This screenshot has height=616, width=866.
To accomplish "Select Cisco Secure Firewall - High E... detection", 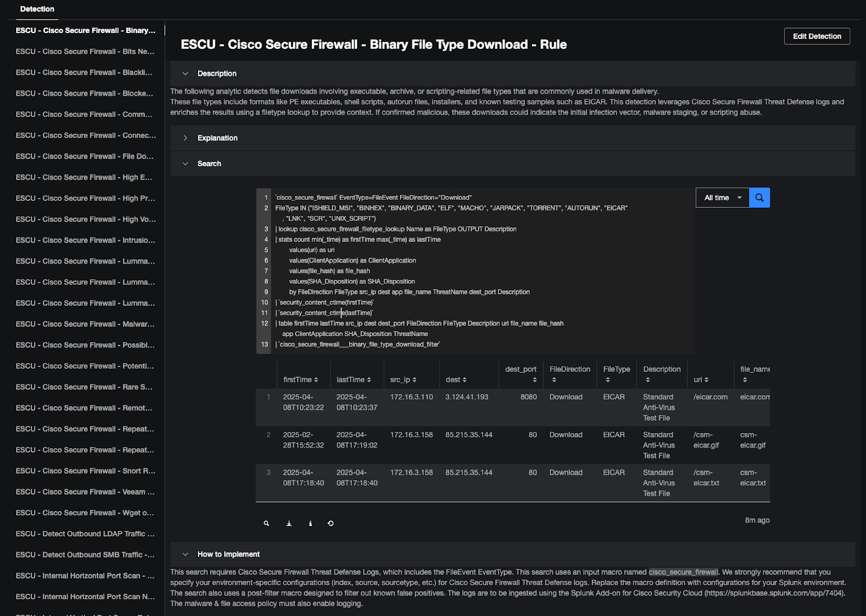I will [85, 178].
